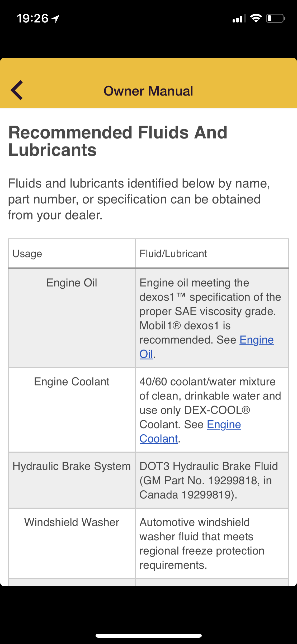Tap the Hydraulic Brake System cell

(72, 466)
